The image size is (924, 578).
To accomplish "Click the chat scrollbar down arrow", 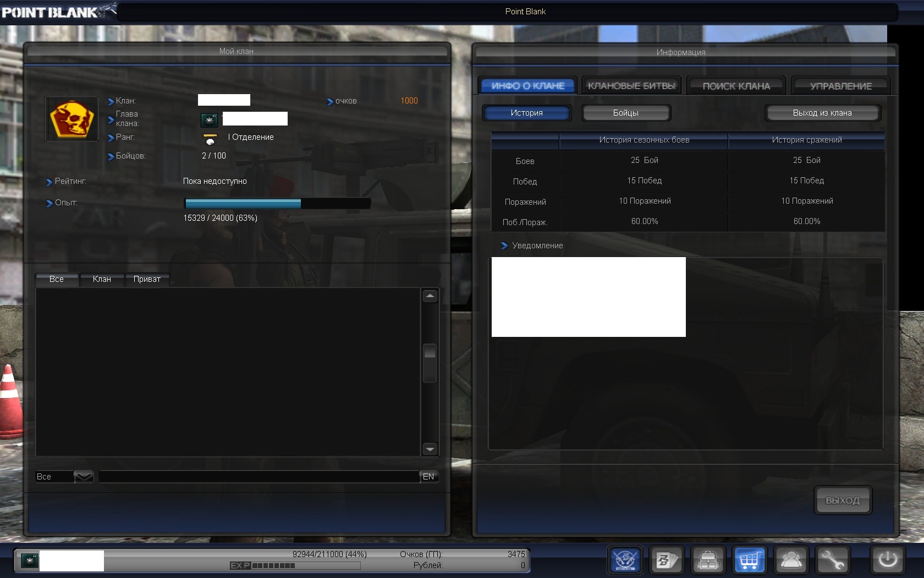I will [x=430, y=449].
